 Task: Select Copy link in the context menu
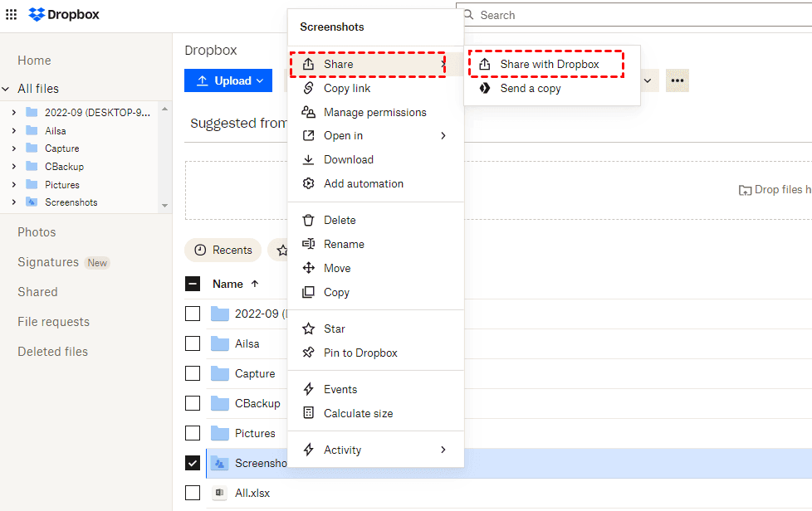click(375, 89)
